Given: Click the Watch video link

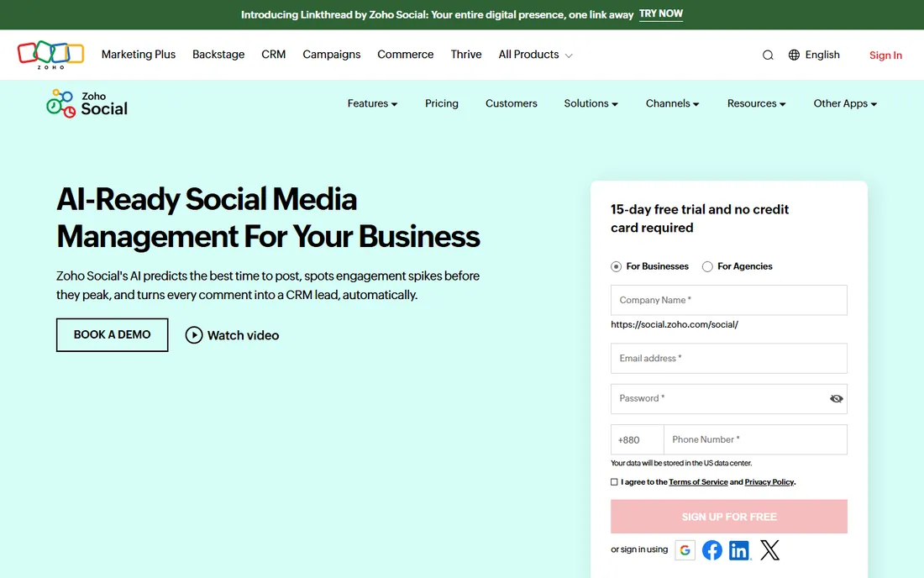Looking at the screenshot, I should (x=243, y=335).
